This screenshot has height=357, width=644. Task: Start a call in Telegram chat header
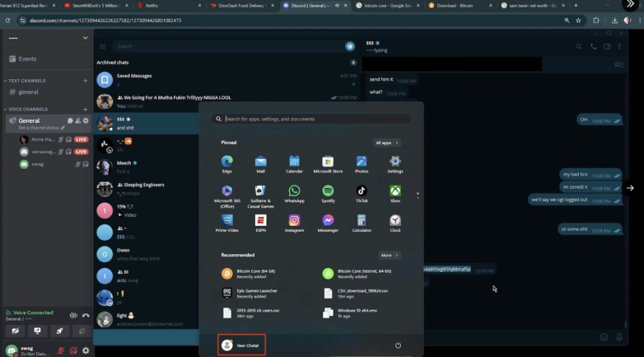592,47
